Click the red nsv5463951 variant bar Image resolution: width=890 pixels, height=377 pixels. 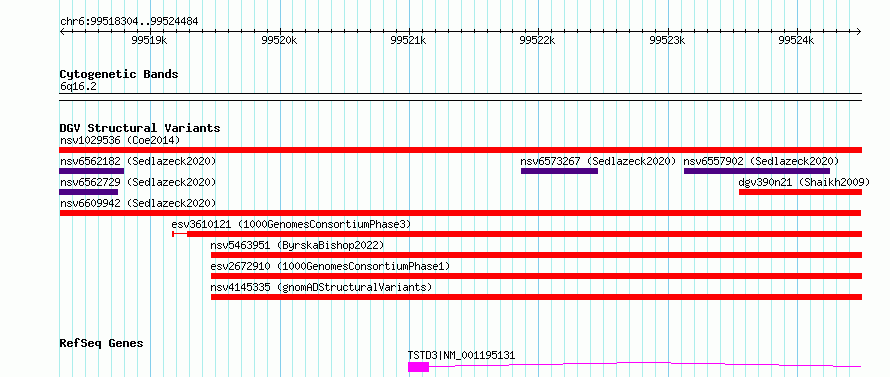pos(536,255)
